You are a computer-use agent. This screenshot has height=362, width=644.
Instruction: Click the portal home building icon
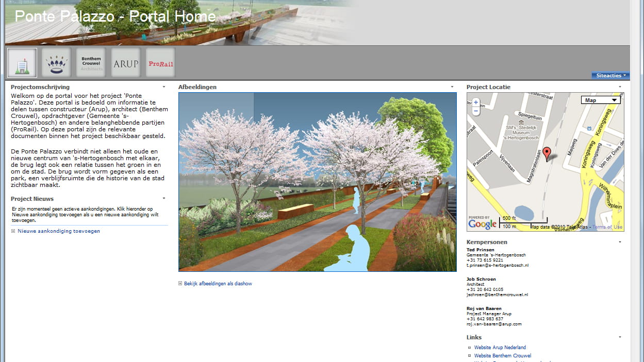22,63
